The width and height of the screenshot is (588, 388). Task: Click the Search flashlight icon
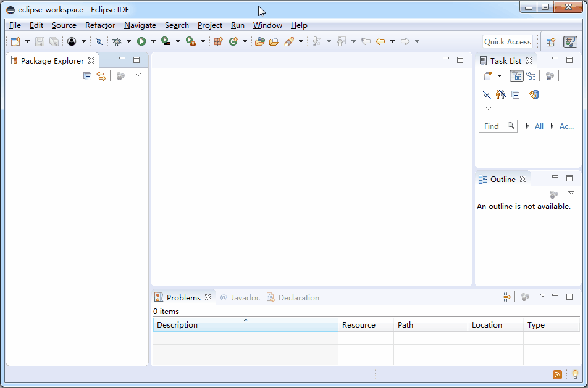[x=289, y=41]
